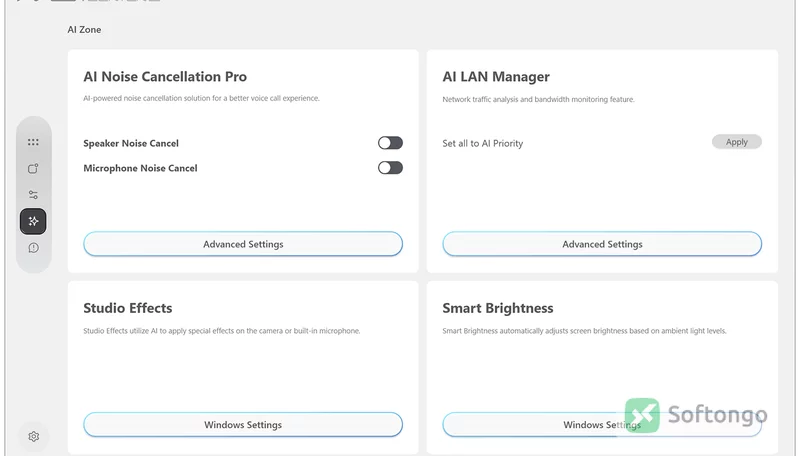The width and height of the screenshot is (800, 456).
Task: Click the AI Zone page title
Action: [x=84, y=30]
